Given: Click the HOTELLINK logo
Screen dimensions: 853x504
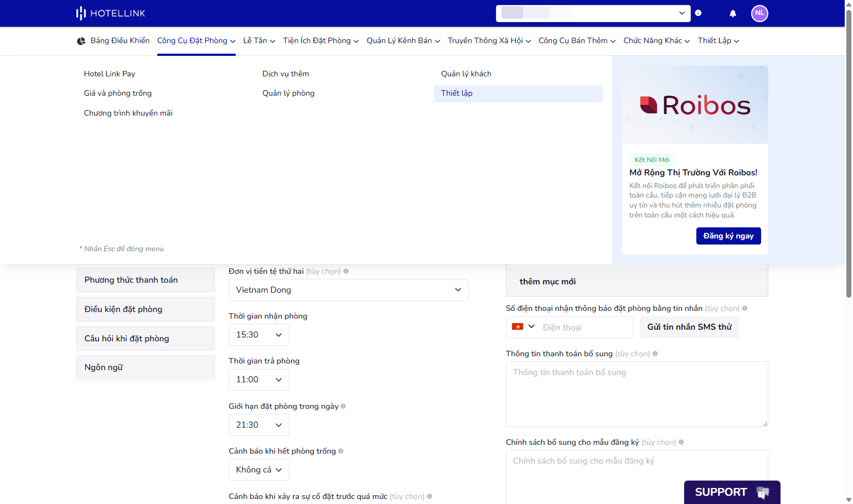Looking at the screenshot, I should 111,13.
